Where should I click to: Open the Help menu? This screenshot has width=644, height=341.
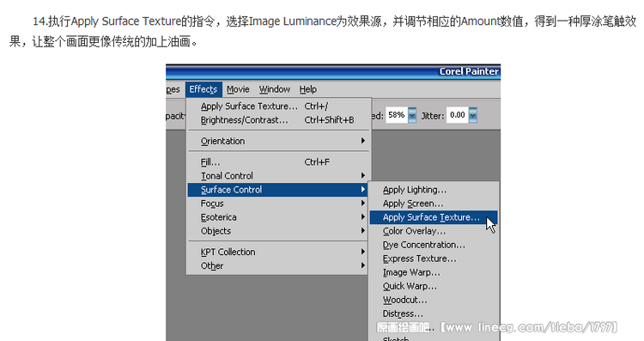coord(308,89)
